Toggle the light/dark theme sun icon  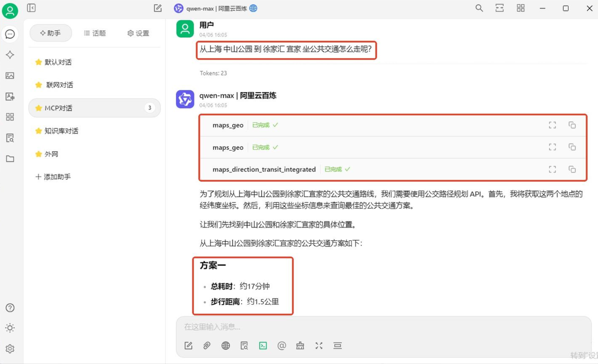pos(10,328)
